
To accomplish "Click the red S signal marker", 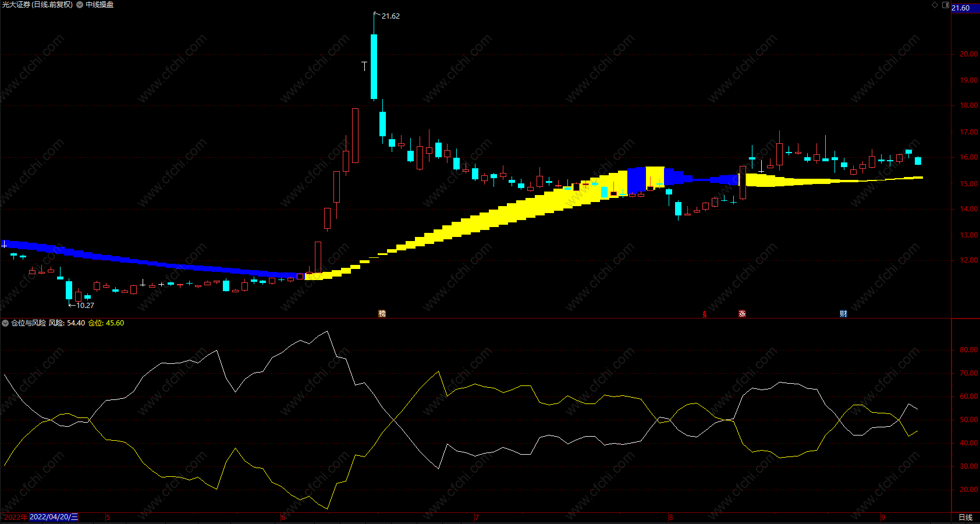I will pos(704,314).
